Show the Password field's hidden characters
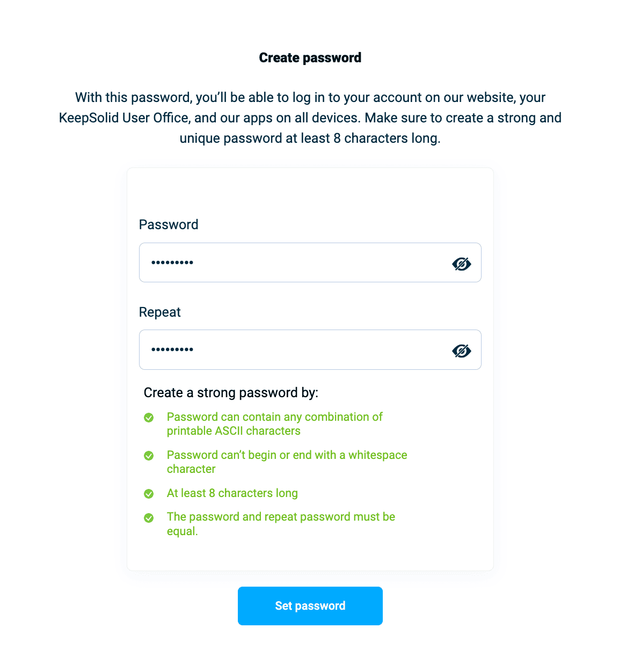 [x=461, y=264]
